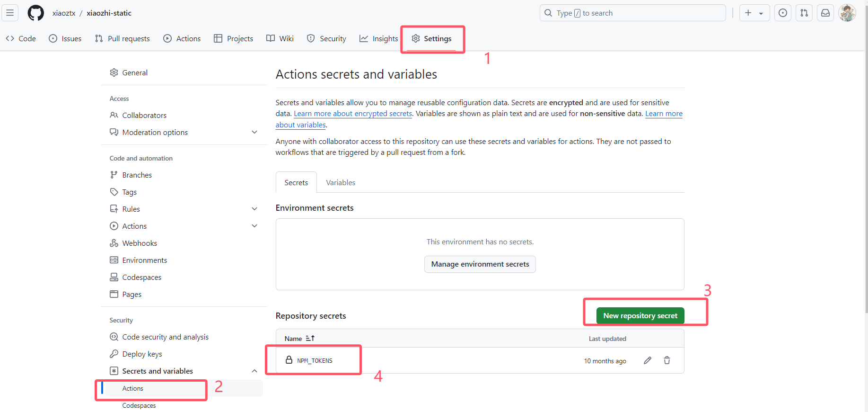Click the search input field
Viewport: 868px width, 412px height.
click(632, 13)
